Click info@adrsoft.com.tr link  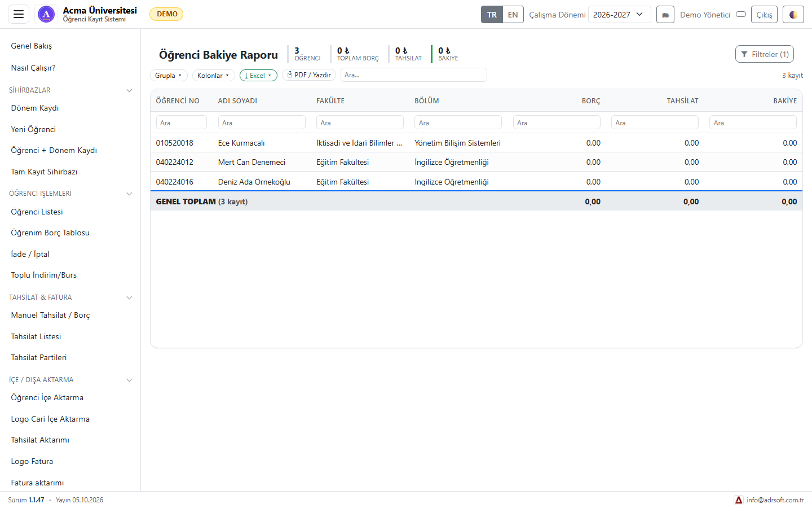(x=775, y=500)
